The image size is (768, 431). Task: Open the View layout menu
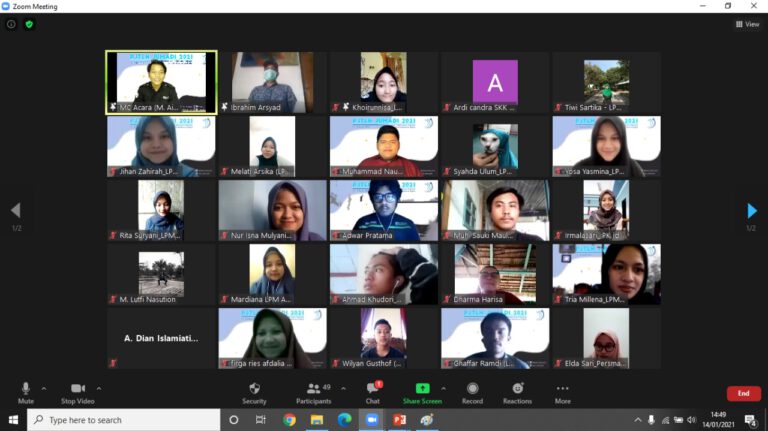click(x=747, y=24)
